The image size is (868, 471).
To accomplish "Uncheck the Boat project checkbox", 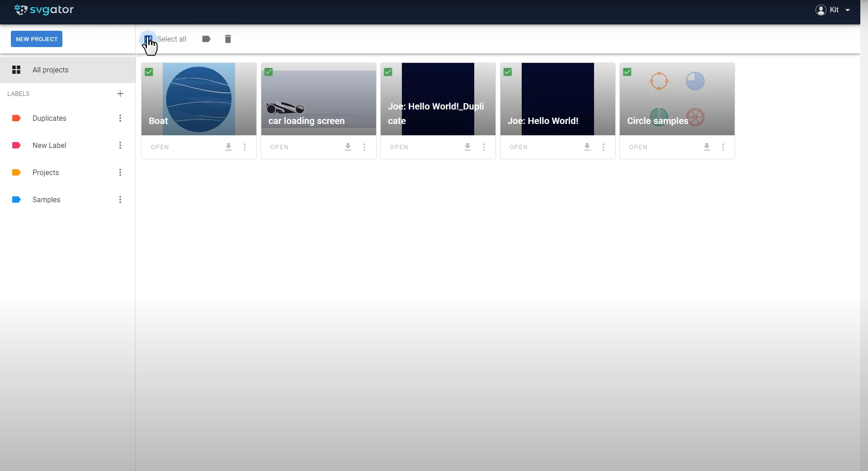I will click(x=149, y=72).
